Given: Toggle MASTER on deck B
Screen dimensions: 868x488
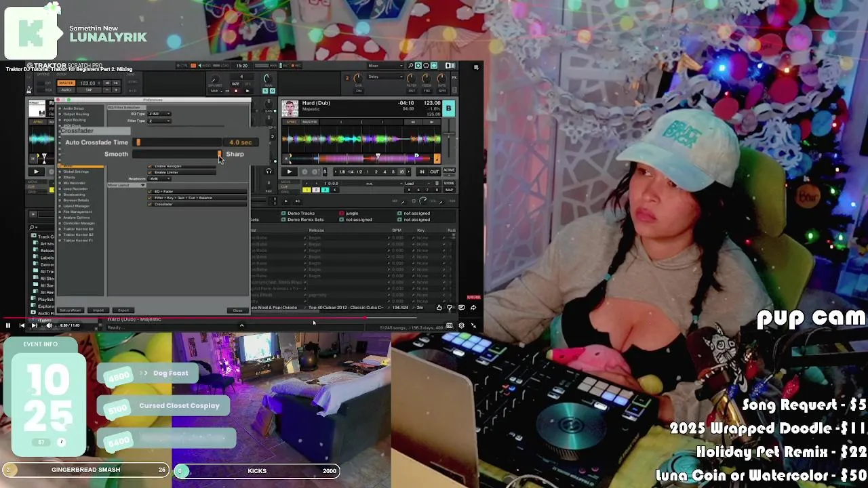Looking at the screenshot, I should click(310, 122).
